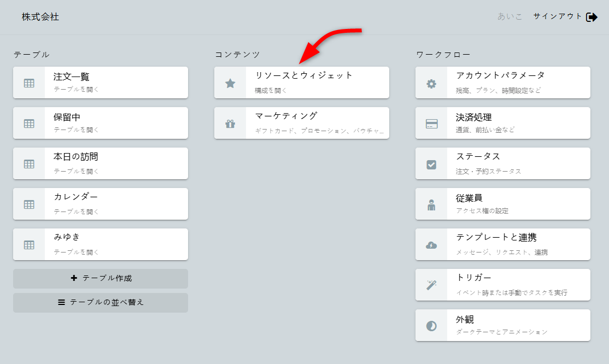Image resolution: width=609 pixels, height=364 pixels.
Task: Click the half-moon icon for 外観
Action: tap(431, 326)
